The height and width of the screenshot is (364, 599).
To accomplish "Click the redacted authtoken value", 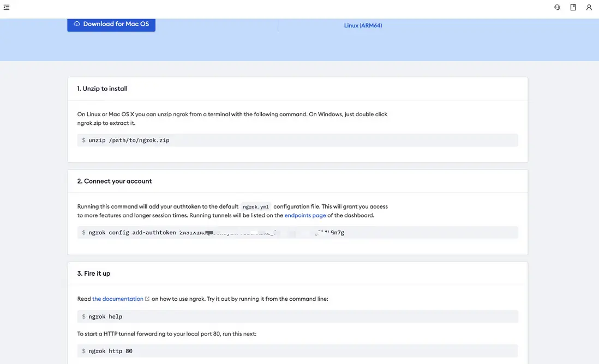I will click(262, 233).
